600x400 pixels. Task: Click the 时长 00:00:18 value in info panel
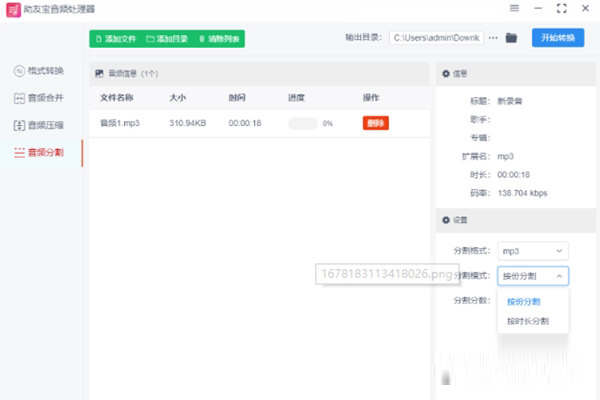pyautogui.click(x=514, y=175)
